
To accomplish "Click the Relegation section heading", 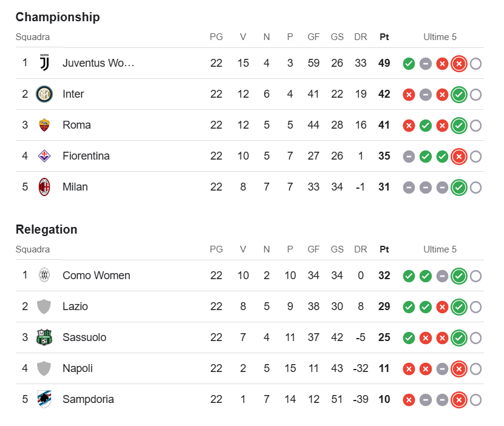I will pyautogui.click(x=47, y=229).
